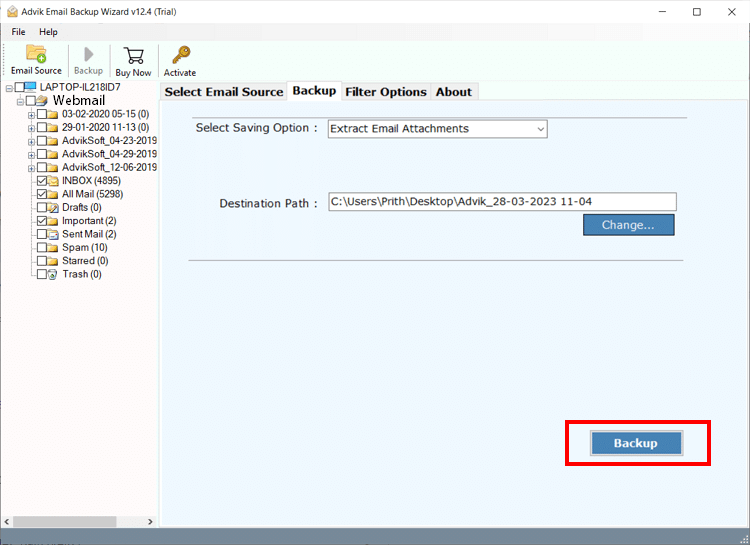The width and height of the screenshot is (750, 545).
Task: Open the About tab
Action: (x=453, y=92)
